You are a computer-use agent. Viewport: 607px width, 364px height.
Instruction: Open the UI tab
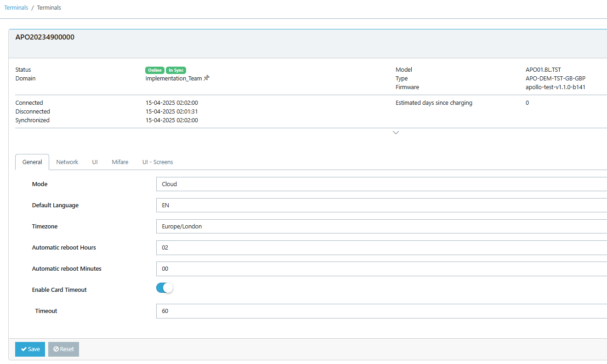point(95,162)
